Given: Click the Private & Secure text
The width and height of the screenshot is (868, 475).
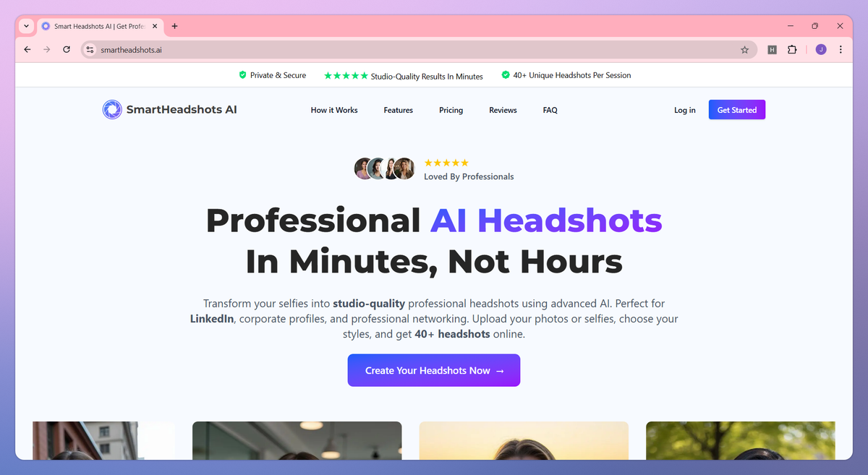Looking at the screenshot, I should (278, 75).
